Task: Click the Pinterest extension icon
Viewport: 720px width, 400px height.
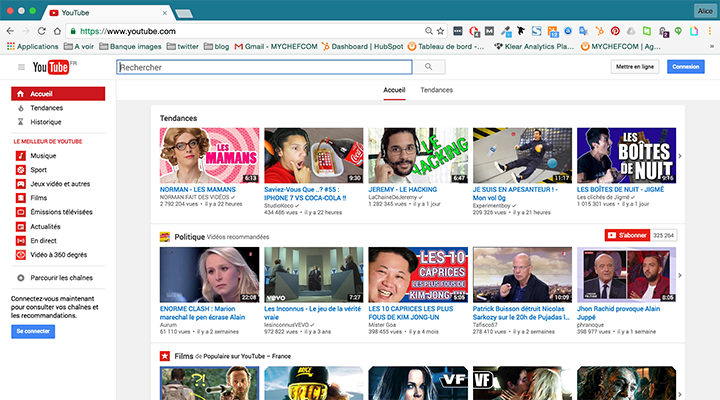Action: pos(615,31)
